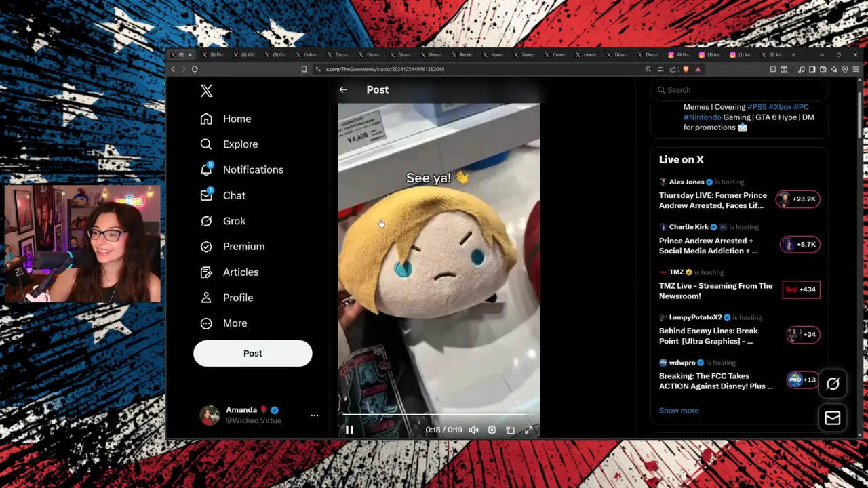Open the #Xbox hashtag link
Image resolution: width=868 pixels, height=488 pixels.
780,107
